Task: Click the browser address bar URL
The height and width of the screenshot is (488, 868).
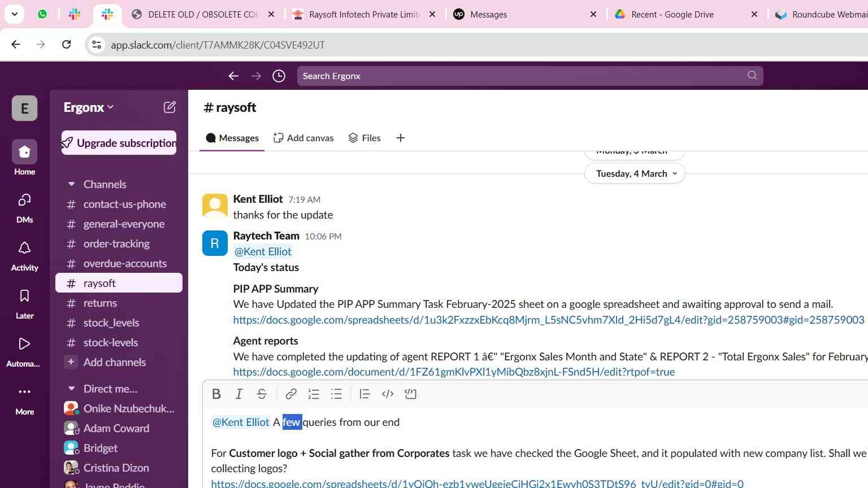Action: pos(218,45)
